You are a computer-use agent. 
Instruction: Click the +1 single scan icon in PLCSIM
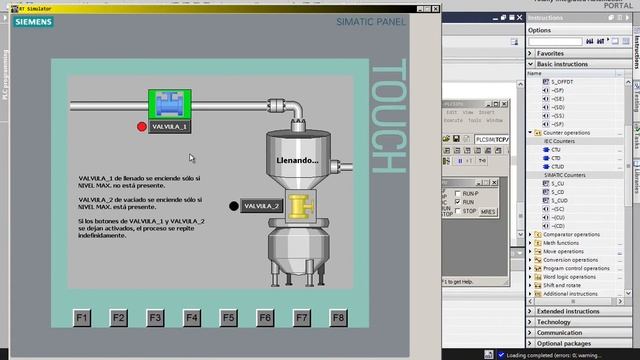(469, 161)
